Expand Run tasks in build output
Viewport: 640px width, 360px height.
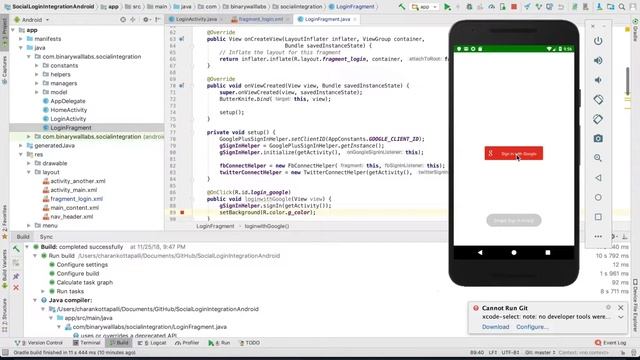click(x=43, y=291)
